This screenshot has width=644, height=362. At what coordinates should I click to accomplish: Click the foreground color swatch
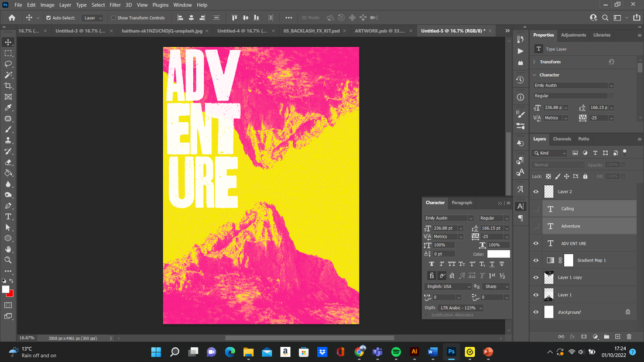pos(5,289)
